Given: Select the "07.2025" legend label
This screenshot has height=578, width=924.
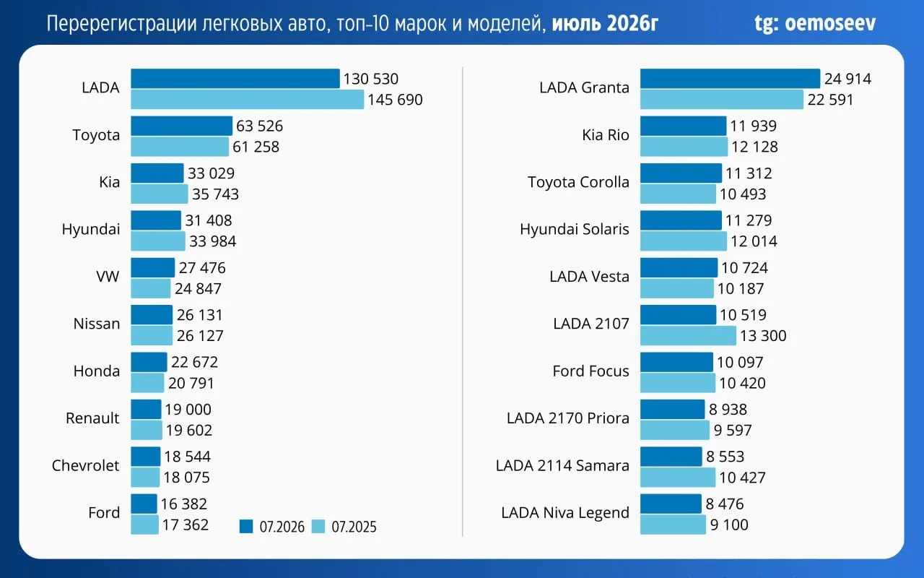Looking at the screenshot, I should pos(354,527).
